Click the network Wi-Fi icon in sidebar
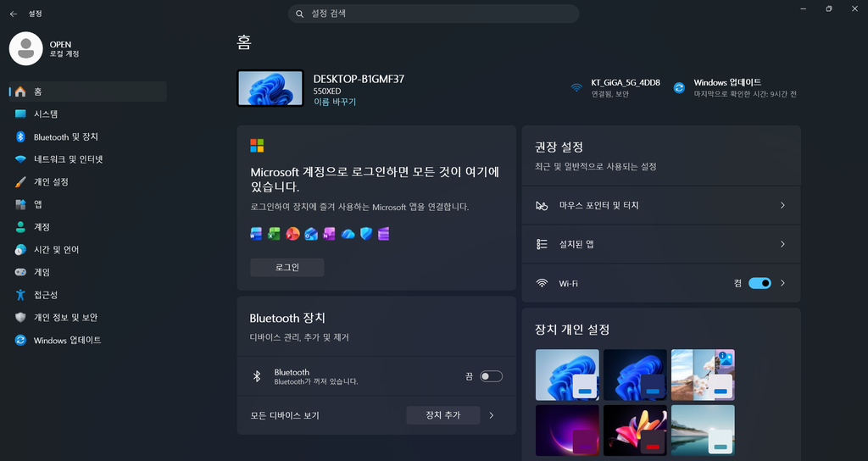This screenshot has width=868, height=461. pos(20,159)
